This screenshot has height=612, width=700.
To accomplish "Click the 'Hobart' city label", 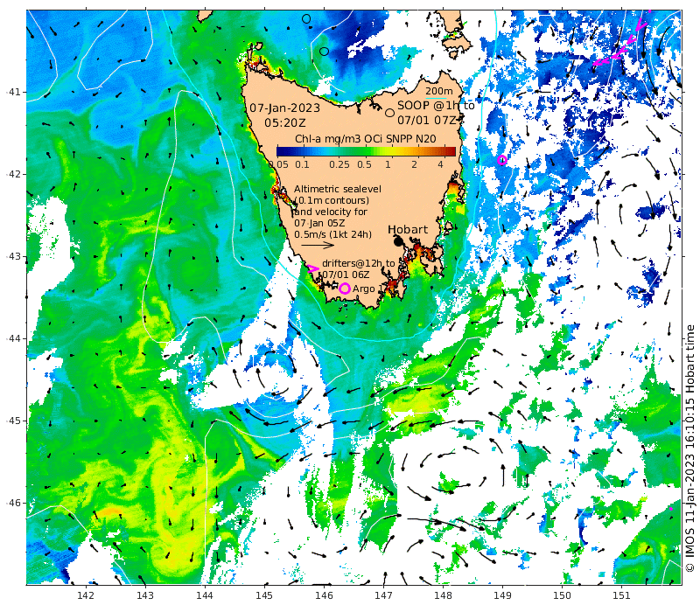I will point(408,230).
